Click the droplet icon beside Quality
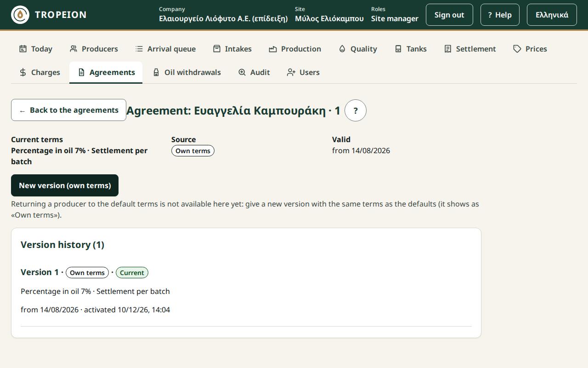Screen dimensions: 588x368 click(342, 49)
